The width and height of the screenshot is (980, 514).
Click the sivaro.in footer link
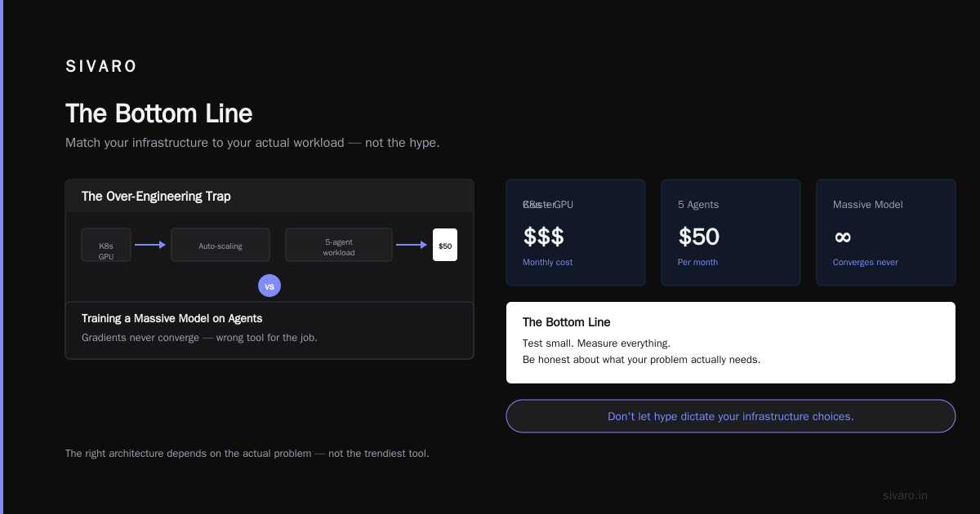tap(905, 495)
